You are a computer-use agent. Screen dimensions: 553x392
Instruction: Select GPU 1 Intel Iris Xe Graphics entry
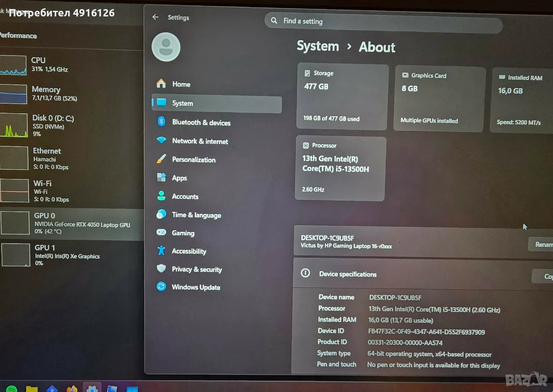click(71, 255)
